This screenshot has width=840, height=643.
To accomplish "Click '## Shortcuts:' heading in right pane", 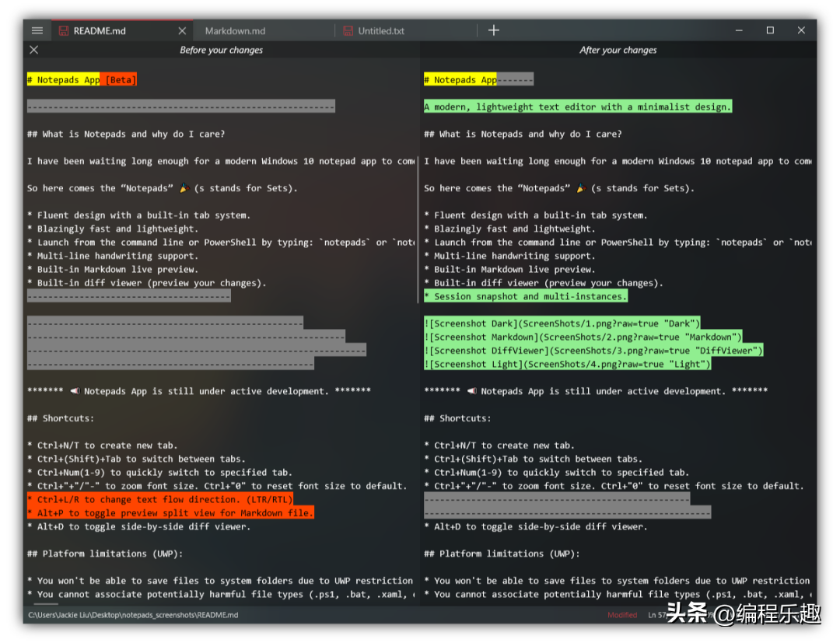I will click(457, 418).
